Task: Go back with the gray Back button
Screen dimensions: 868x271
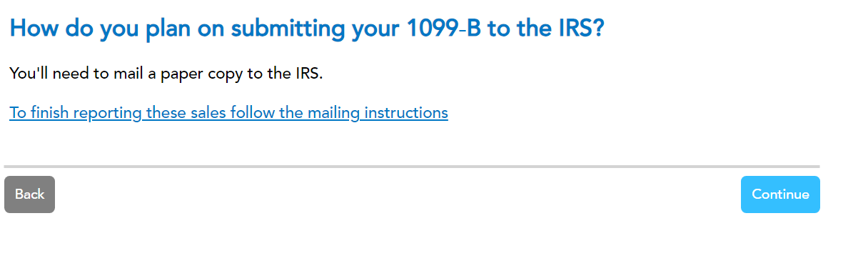Action: (x=29, y=194)
